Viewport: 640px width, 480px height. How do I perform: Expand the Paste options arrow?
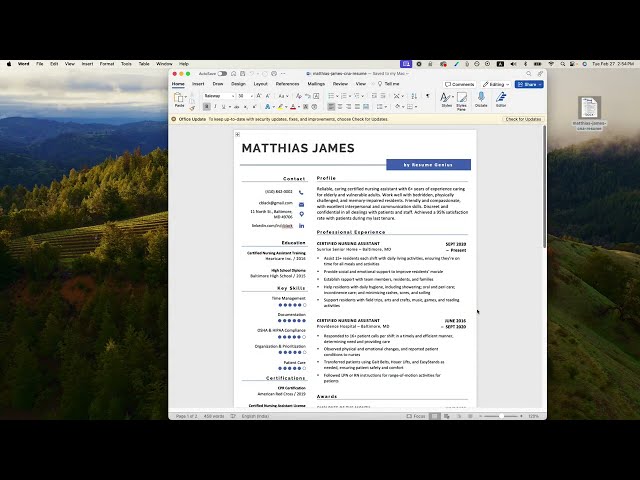186,97
